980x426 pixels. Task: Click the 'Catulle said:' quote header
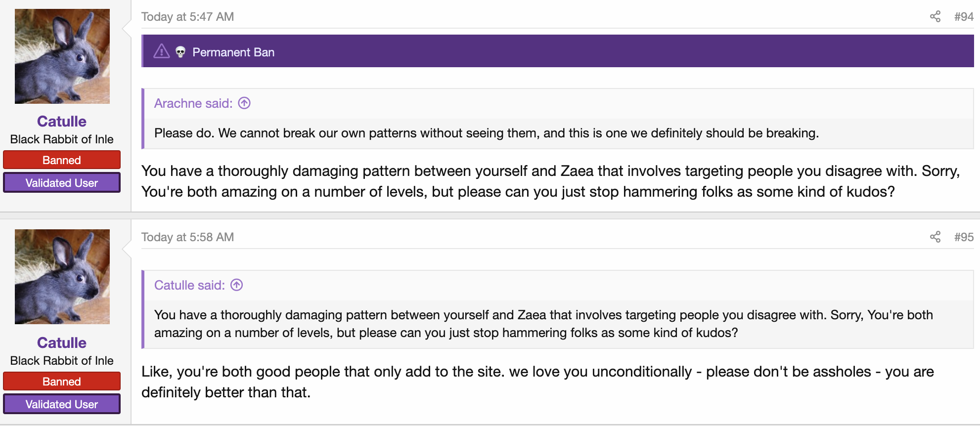[189, 285]
